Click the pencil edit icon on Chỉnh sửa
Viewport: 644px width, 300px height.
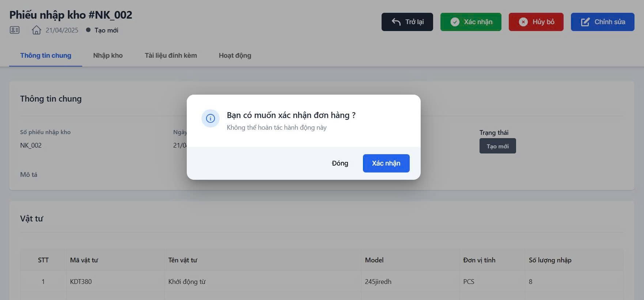[585, 22]
